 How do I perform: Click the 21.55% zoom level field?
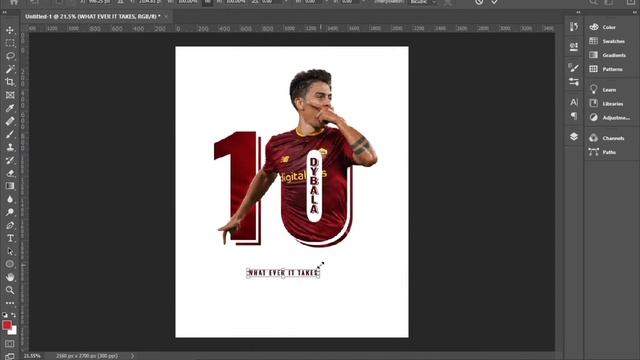(32, 356)
